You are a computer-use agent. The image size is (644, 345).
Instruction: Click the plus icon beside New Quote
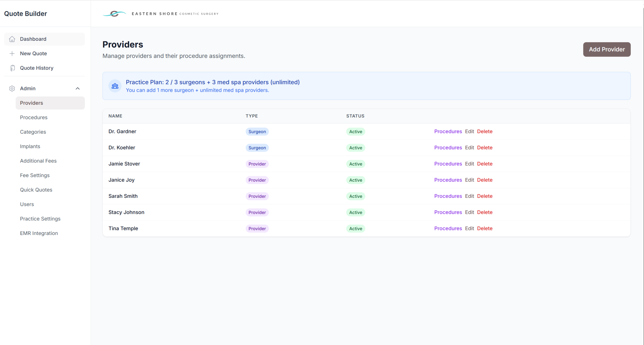(12, 53)
